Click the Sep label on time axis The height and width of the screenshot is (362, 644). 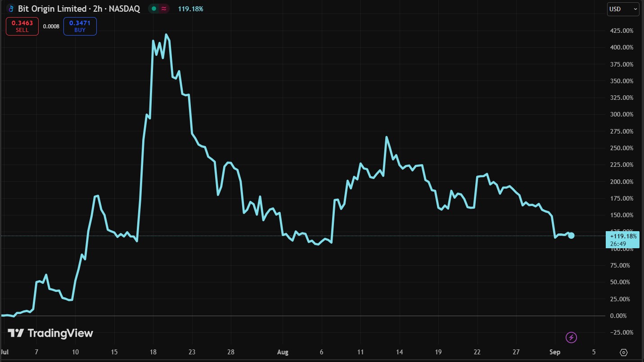click(x=555, y=352)
